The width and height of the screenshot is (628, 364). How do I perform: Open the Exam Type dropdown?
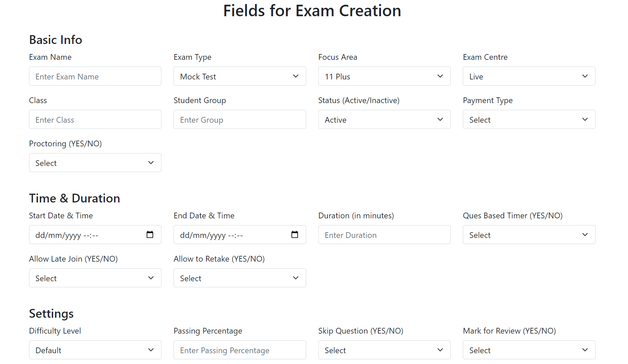pos(240,76)
